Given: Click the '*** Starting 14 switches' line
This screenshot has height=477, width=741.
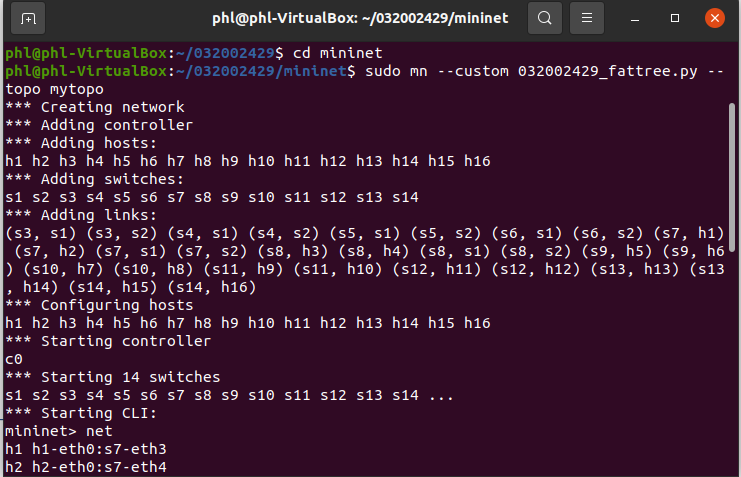Looking at the screenshot, I should [x=112, y=377].
